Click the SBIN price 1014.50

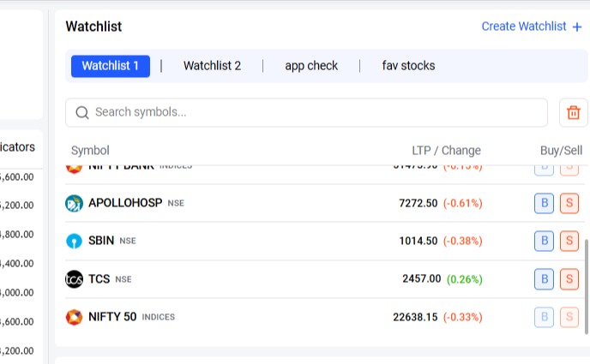click(x=418, y=242)
